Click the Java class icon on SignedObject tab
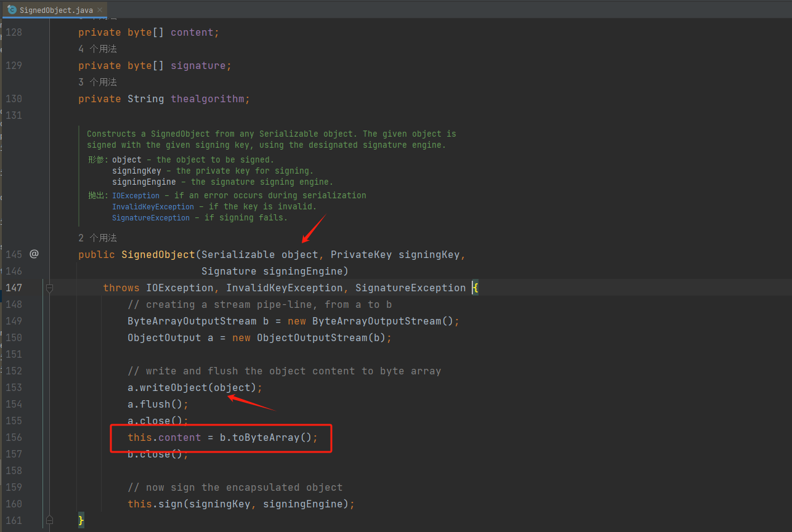The width and height of the screenshot is (792, 532). pos(12,10)
